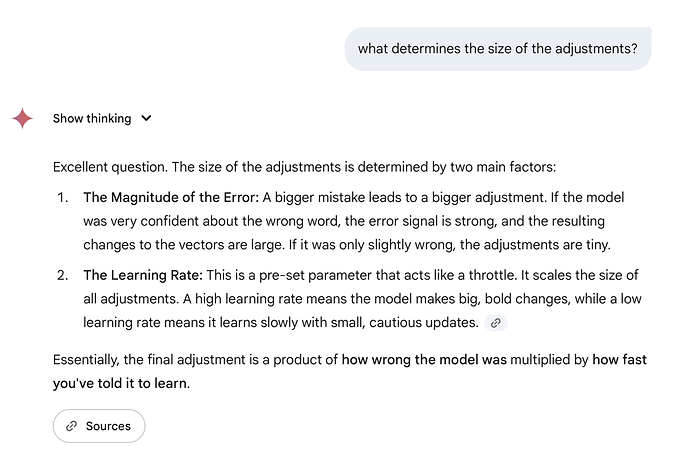Click the bold heading The Magnitude of the Error
690x453 pixels.
click(171, 197)
